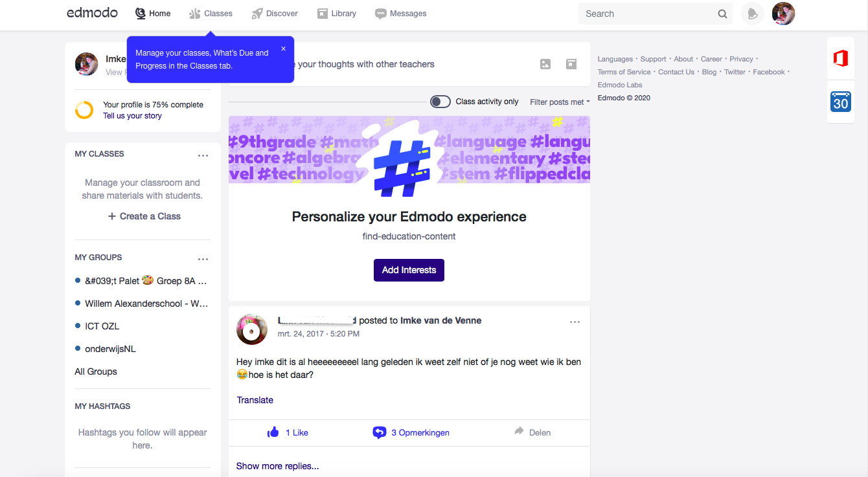
Task: Open the Library tab
Action: [x=337, y=14]
